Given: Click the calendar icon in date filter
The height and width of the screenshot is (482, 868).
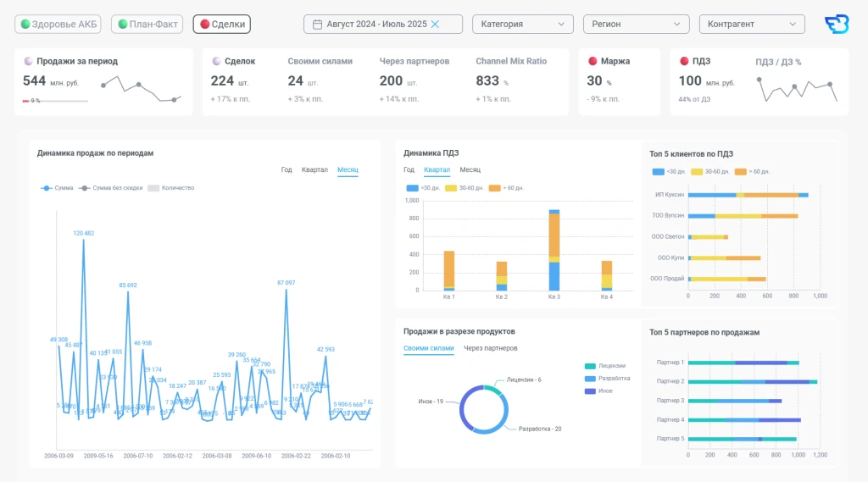Looking at the screenshot, I should point(317,25).
